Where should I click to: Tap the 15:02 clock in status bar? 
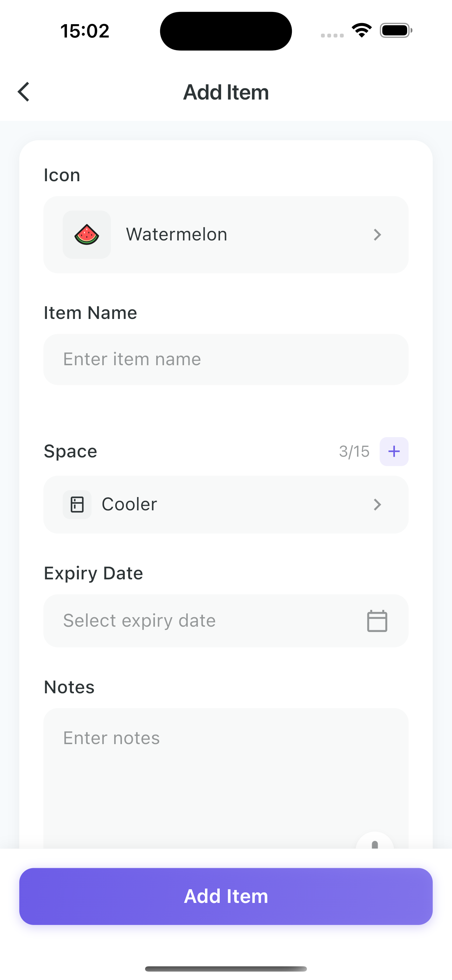(x=85, y=31)
